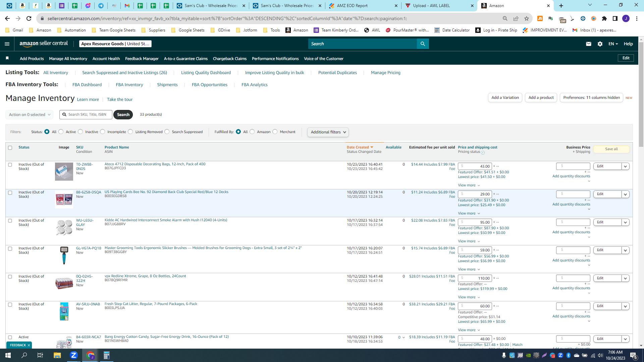Image resolution: width=644 pixels, height=362 pixels.
Task: Open the messages envelope icon
Action: (589, 44)
